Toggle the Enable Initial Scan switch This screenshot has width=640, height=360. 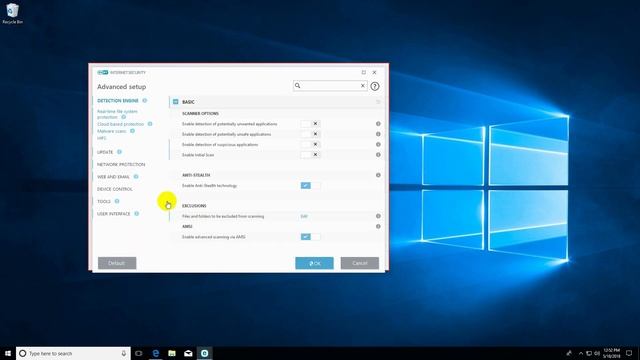click(310, 155)
